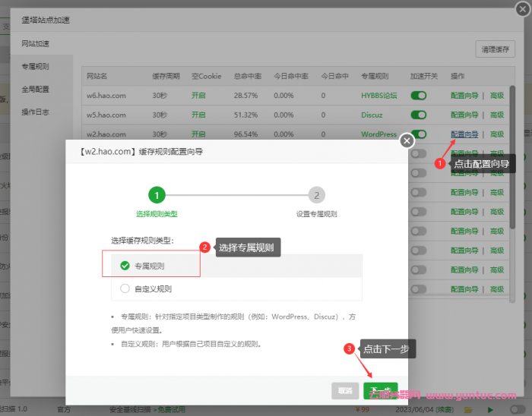Click the gray 取消 button

tap(345, 390)
